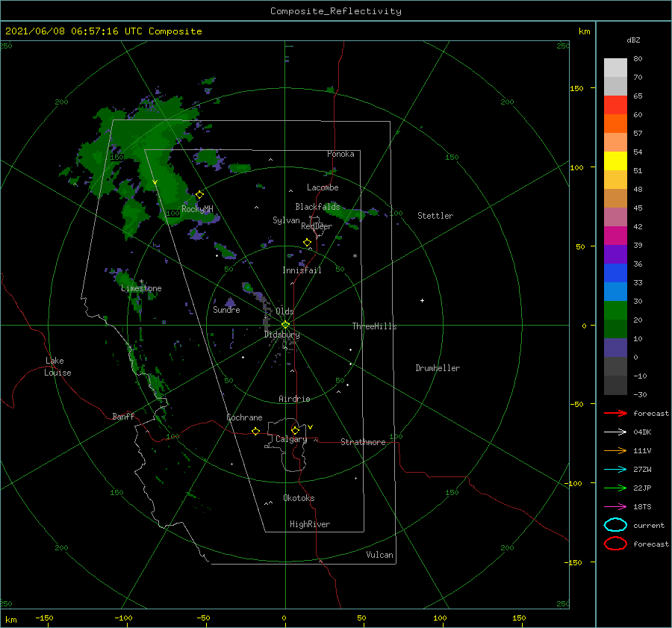The width and height of the screenshot is (672, 628).
Task: Click the green 22JP arrow in legend
Action: [x=615, y=488]
